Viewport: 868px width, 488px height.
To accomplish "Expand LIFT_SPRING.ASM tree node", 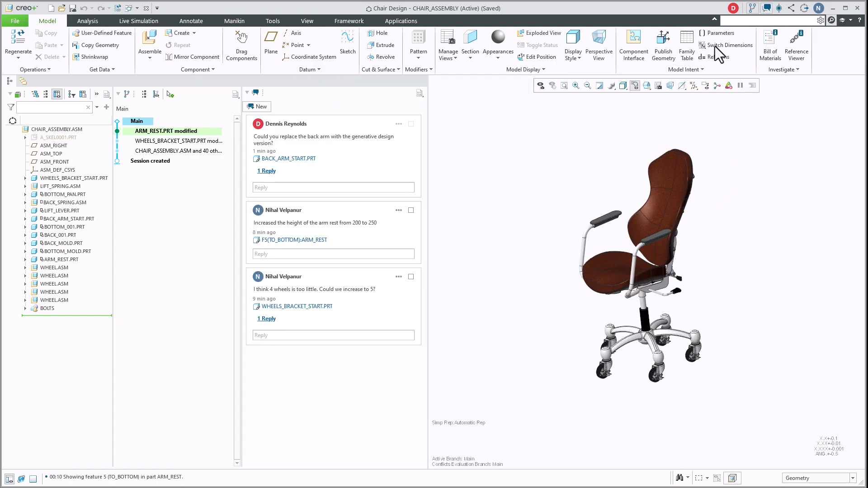I will pos(25,186).
